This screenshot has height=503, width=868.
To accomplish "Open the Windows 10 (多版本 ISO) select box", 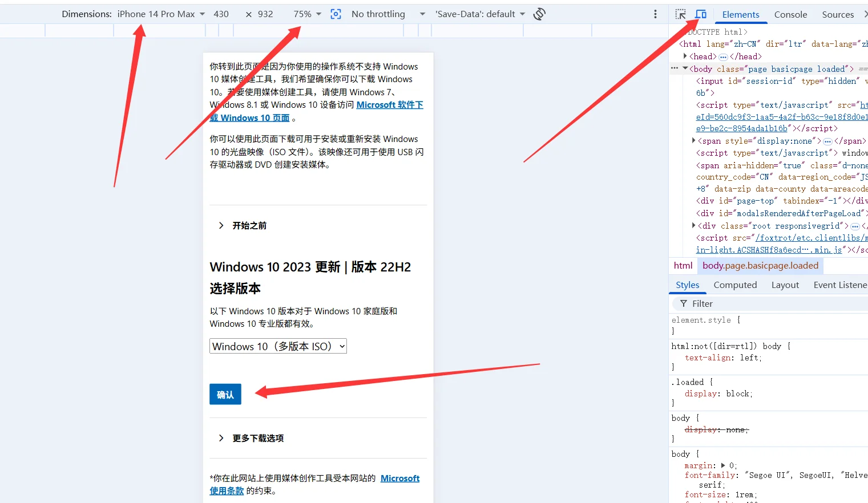I will 278,346.
